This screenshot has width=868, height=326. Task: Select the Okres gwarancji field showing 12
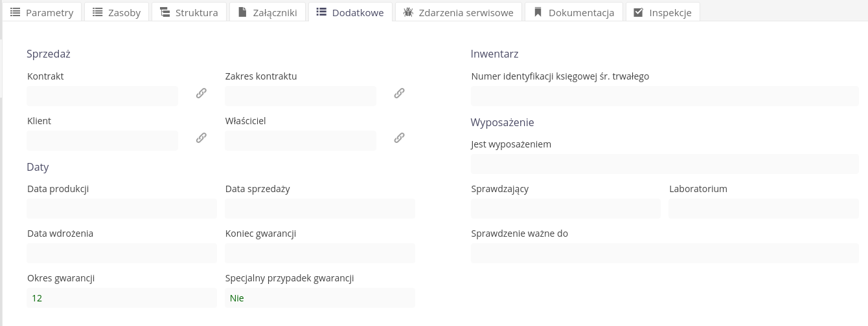tap(122, 298)
